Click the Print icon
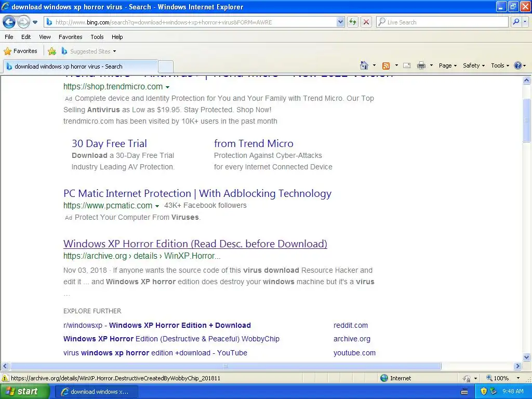The height and width of the screenshot is (399, 532). tap(421, 65)
